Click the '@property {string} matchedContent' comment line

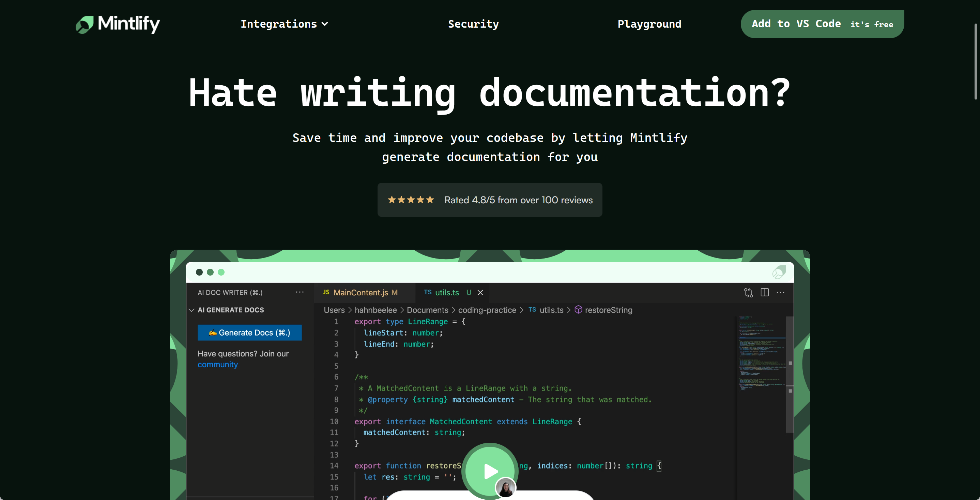coord(505,399)
